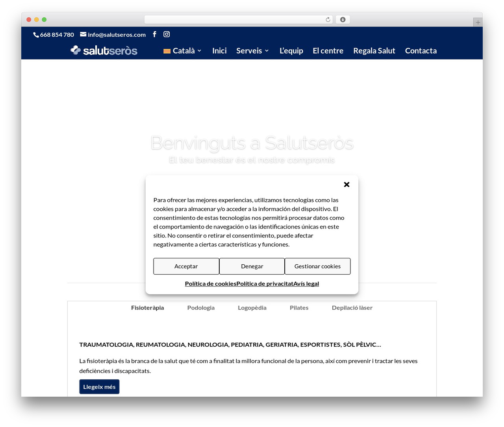This screenshot has width=504, height=427.
Task: Expand the Serveis submenu
Action: point(253,51)
